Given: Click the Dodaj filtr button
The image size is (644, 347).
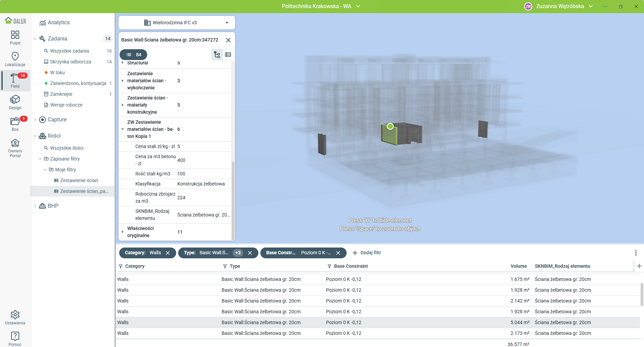Looking at the screenshot, I should click(367, 253).
